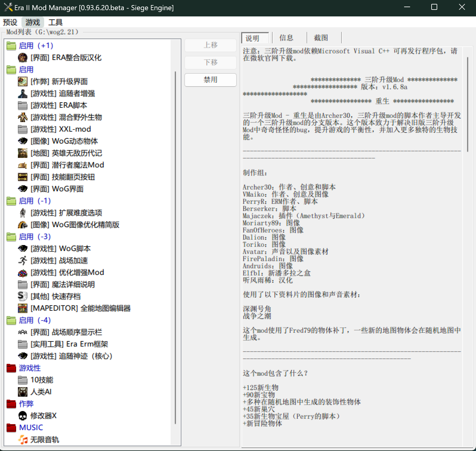Click the WoG动态物体 eye icon
Viewport: 476px width, 451px height.
(23, 141)
